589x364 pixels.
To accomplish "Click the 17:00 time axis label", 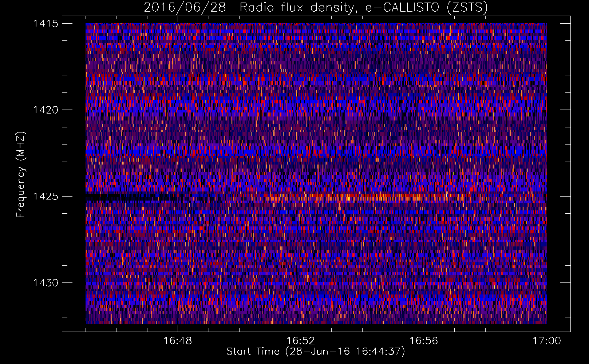I will click(547, 341).
